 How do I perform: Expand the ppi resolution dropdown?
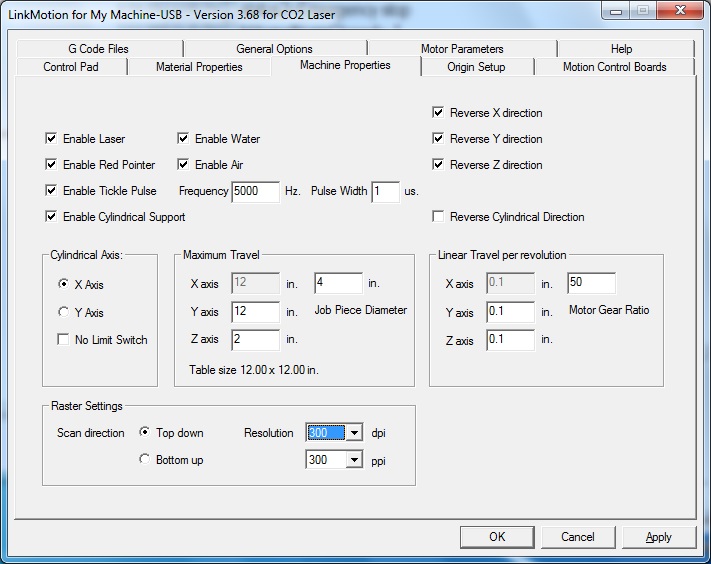point(354,460)
